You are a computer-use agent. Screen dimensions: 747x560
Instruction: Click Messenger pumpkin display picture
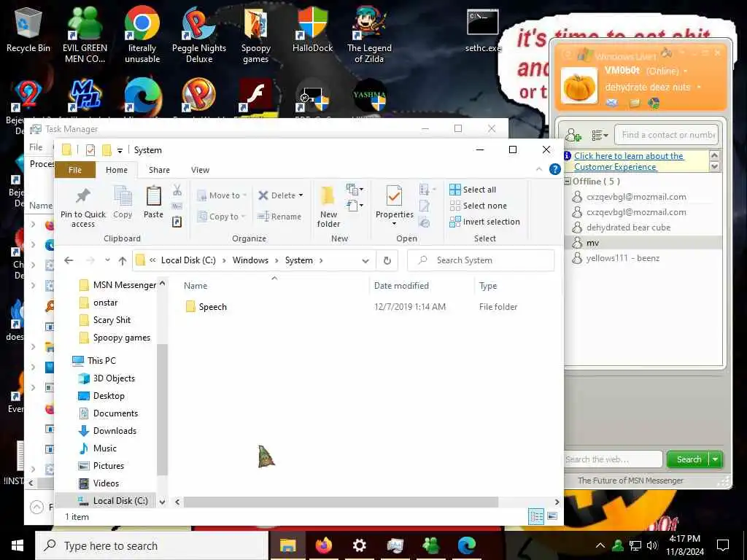click(578, 86)
